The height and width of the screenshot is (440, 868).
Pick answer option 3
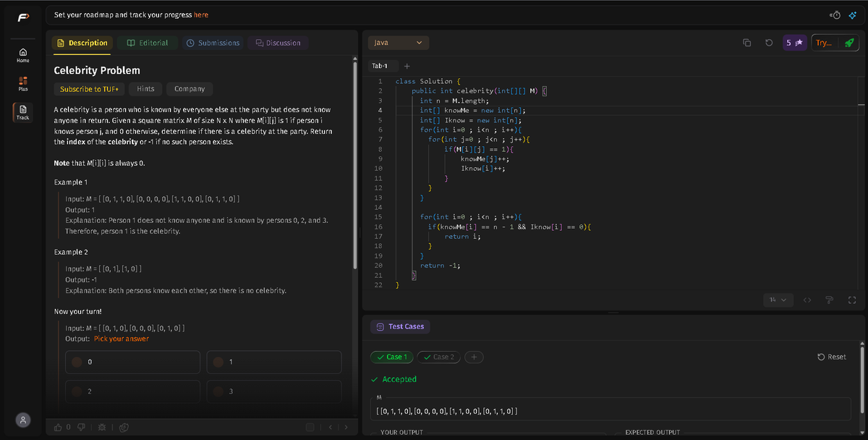point(273,391)
